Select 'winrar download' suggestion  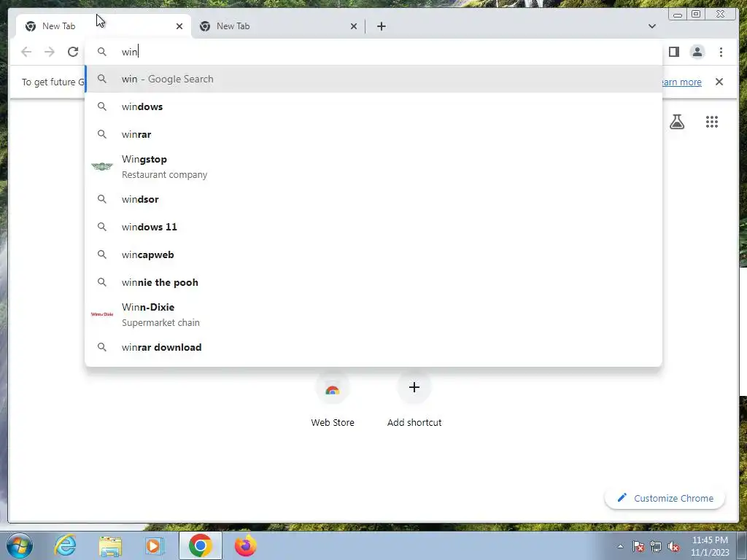click(373, 346)
